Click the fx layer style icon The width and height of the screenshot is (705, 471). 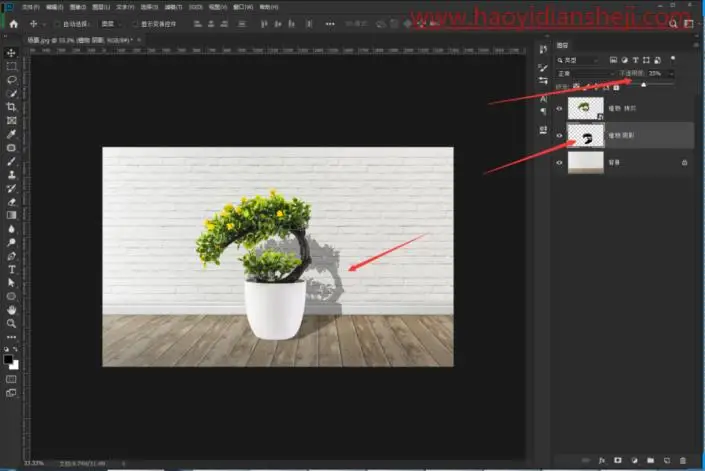click(x=602, y=460)
